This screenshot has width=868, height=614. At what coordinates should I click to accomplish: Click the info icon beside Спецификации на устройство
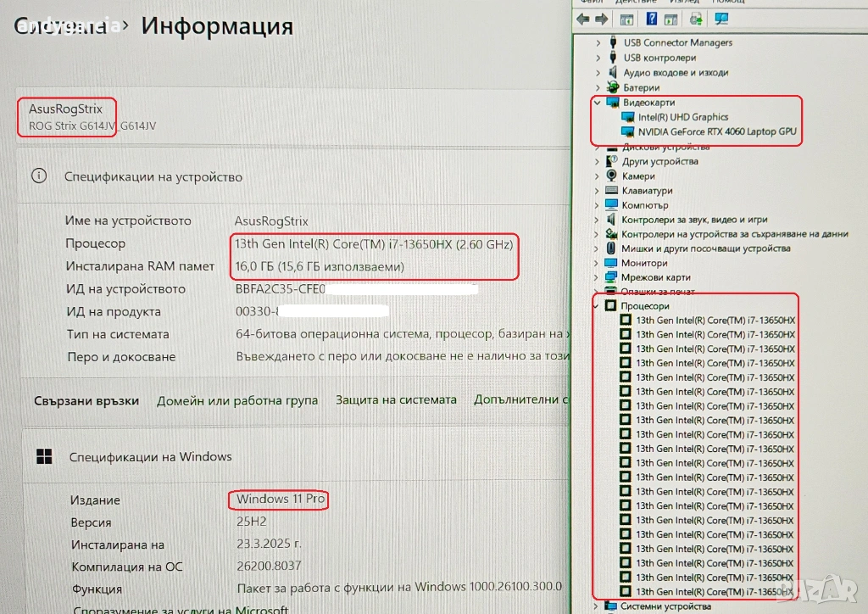pos(39,176)
